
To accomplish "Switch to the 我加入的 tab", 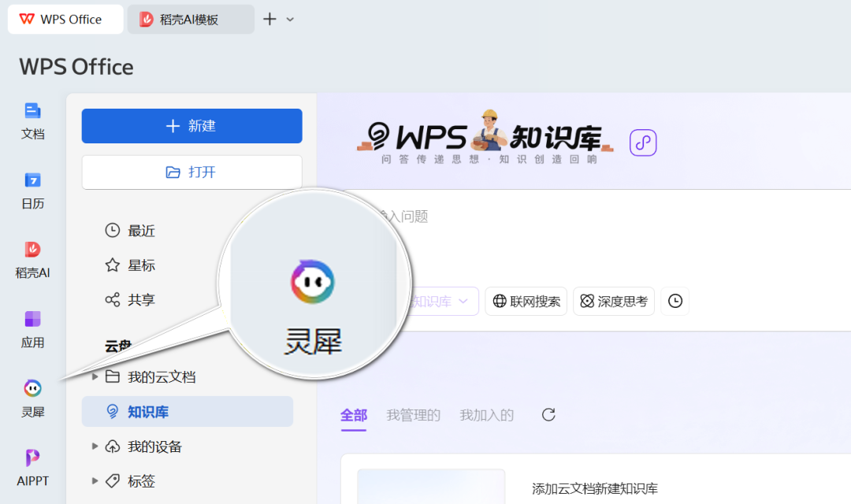I will (487, 416).
